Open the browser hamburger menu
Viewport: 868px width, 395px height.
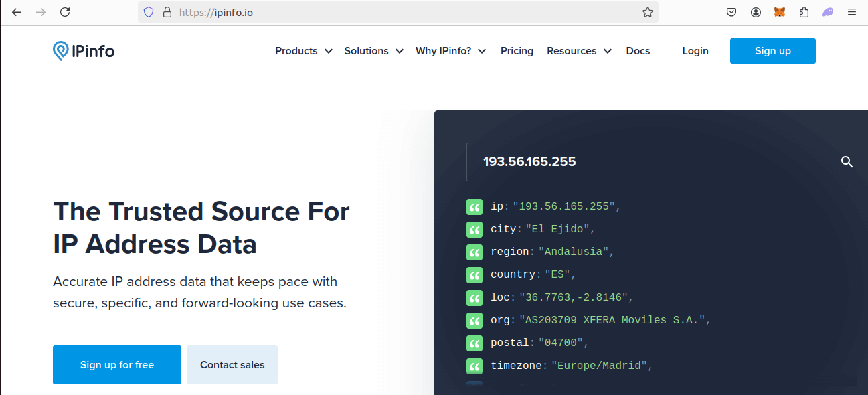[852, 12]
